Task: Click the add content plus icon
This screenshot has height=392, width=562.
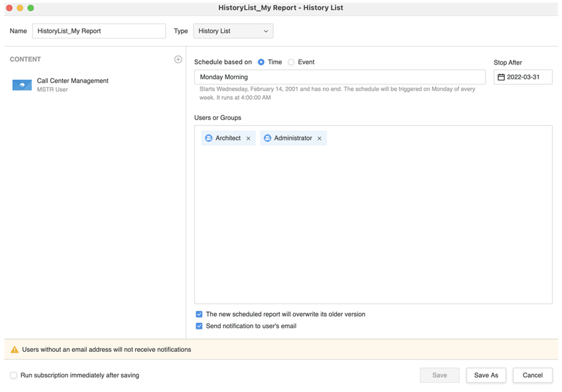Action: (x=178, y=59)
